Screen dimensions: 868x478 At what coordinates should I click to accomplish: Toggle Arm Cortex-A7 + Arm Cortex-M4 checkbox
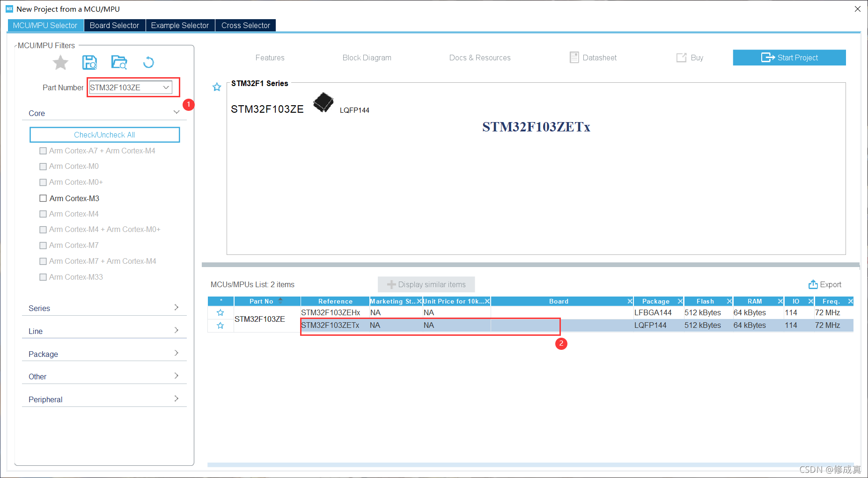[43, 151]
